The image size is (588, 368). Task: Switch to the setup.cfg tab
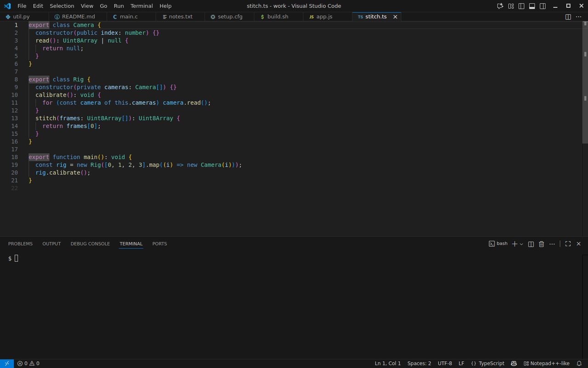[230, 17]
